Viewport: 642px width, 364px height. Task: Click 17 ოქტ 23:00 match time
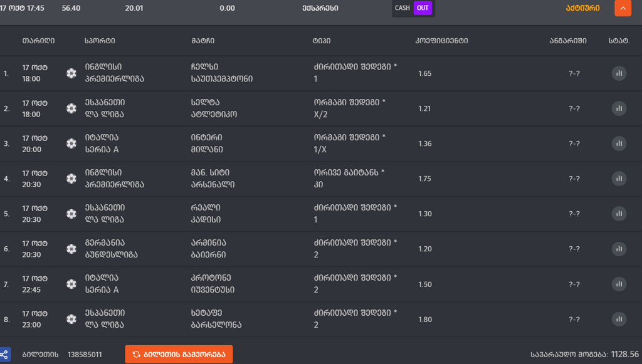[35, 319]
